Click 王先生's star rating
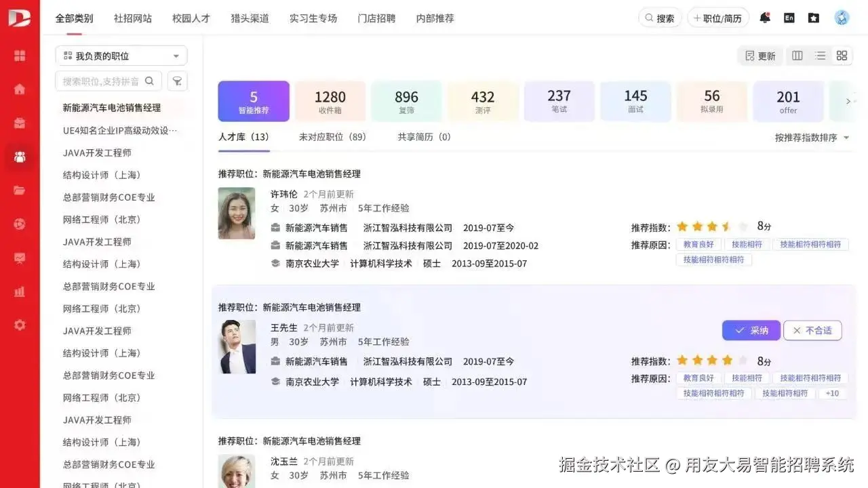 (712, 361)
